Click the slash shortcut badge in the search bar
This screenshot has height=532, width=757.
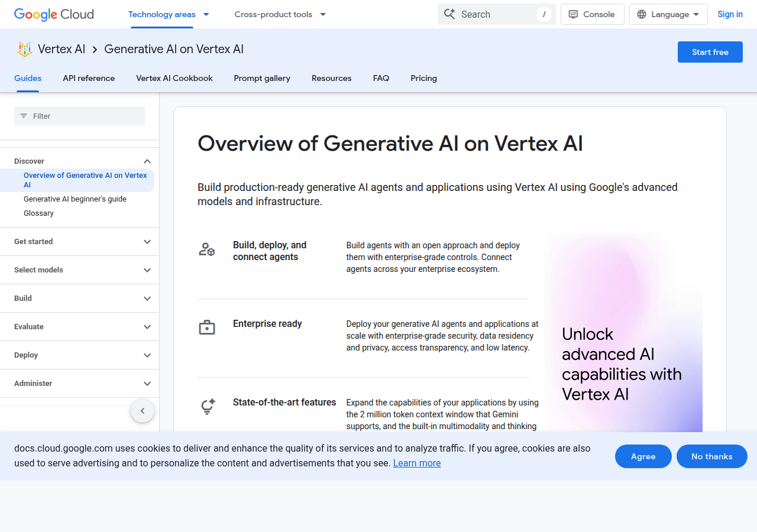pyautogui.click(x=544, y=14)
